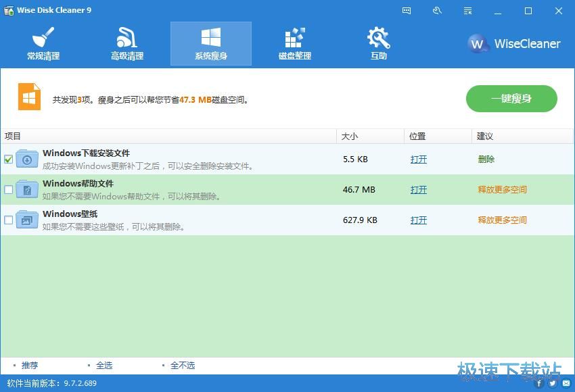The height and width of the screenshot is (392, 575).
Task: Click the 删除 suggestion text
Action: point(486,160)
